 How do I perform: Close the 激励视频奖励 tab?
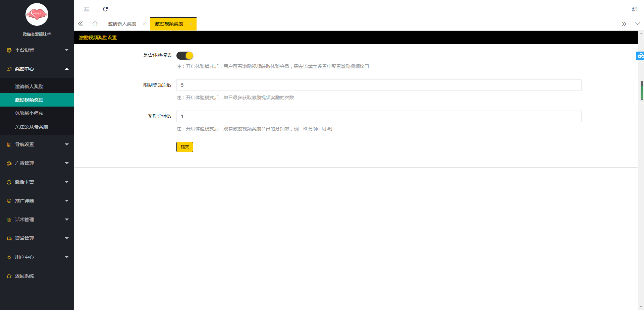[191, 24]
